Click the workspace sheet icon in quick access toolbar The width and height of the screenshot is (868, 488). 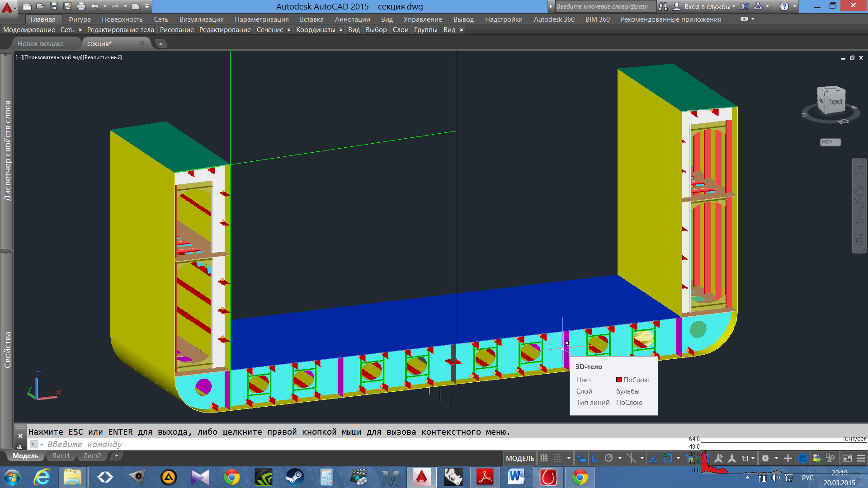coord(136,6)
